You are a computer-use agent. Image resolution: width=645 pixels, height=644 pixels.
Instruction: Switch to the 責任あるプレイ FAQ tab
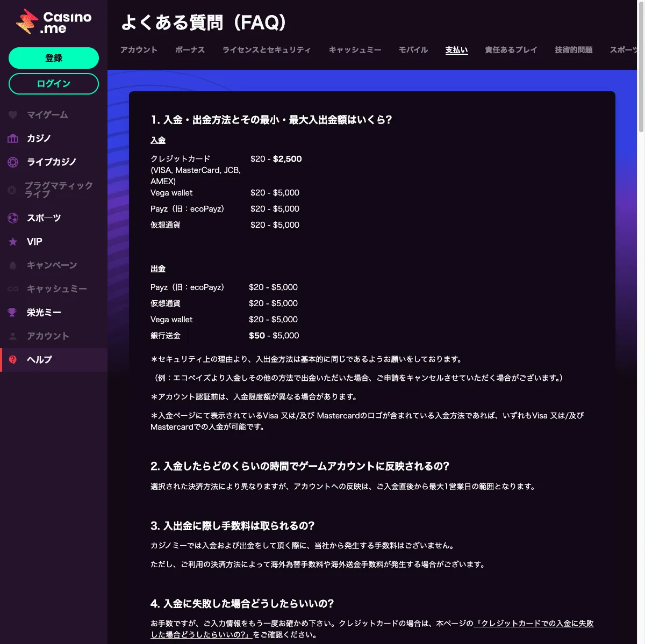click(x=511, y=50)
